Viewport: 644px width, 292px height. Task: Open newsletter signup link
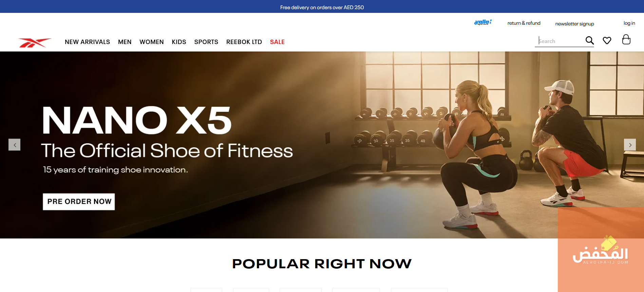[x=574, y=24]
